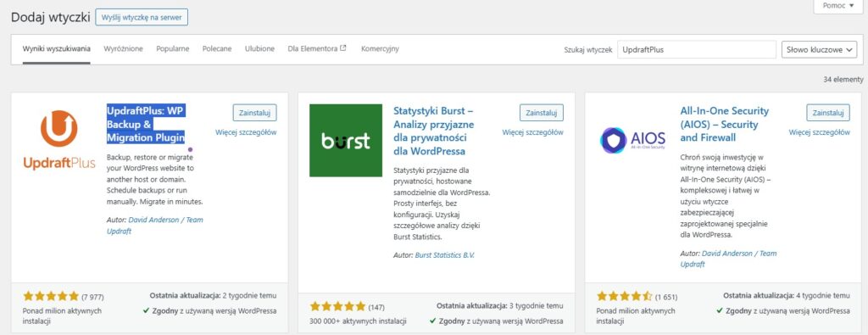Open the Dla Elementora external-link tab

pos(317,48)
